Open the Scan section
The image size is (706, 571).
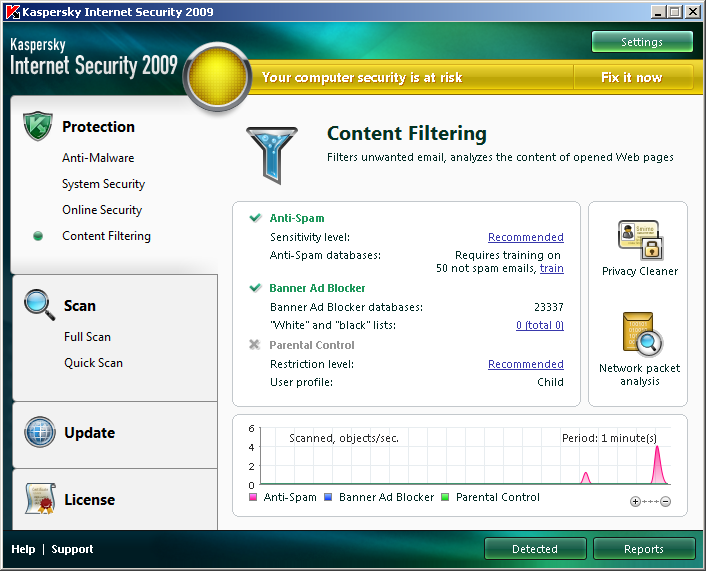(80, 306)
